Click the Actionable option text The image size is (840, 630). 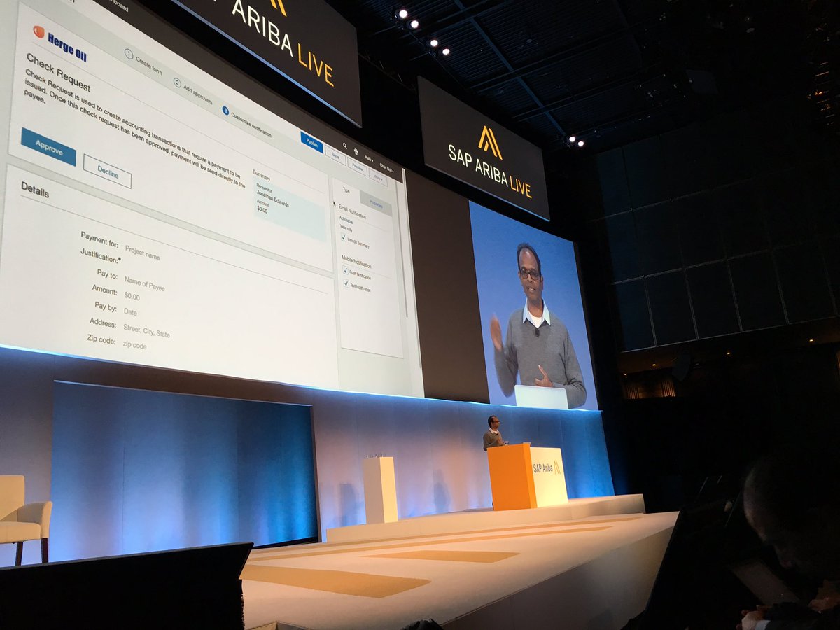click(x=346, y=219)
